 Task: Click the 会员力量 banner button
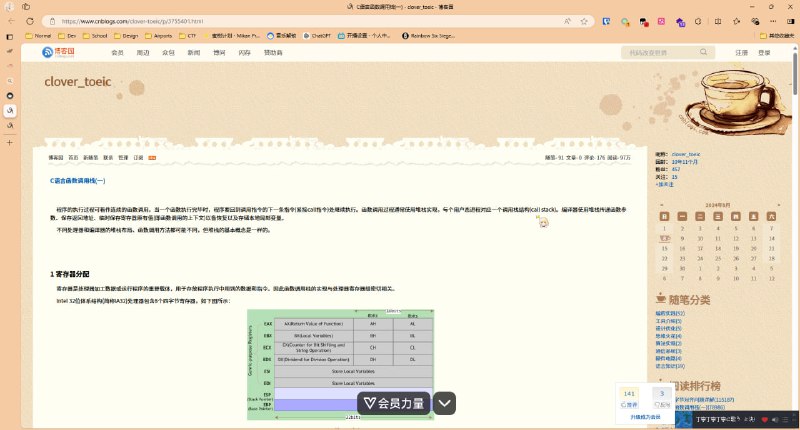click(x=394, y=403)
